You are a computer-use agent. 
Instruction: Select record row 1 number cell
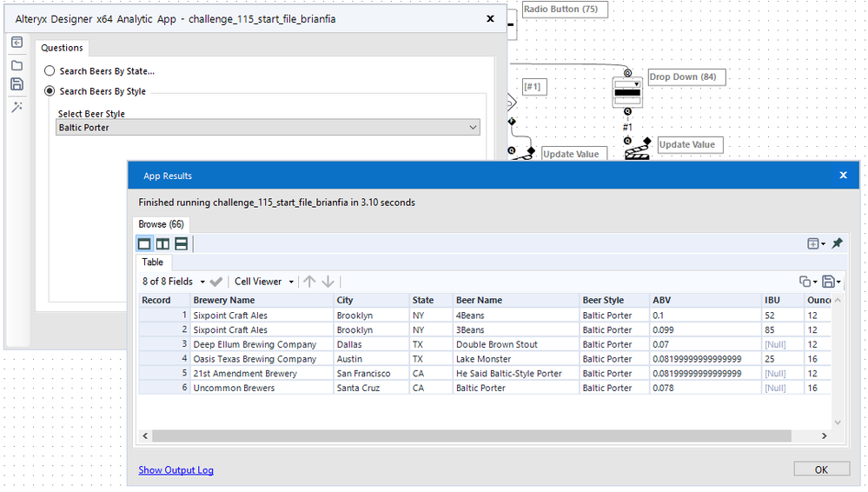point(164,316)
